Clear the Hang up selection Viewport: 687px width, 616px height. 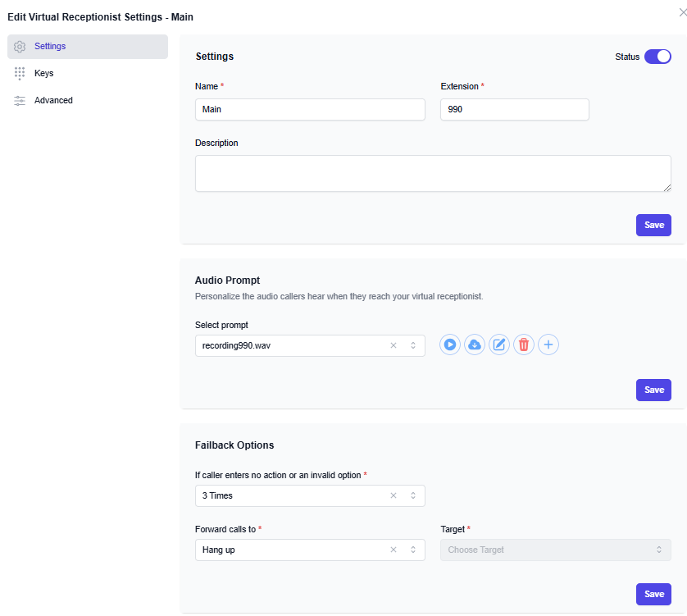[x=394, y=550]
